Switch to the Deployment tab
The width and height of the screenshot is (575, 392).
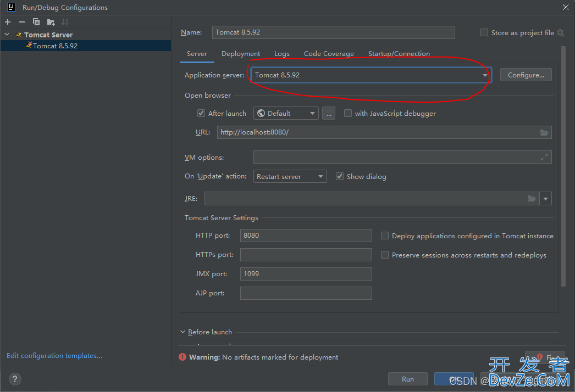(241, 54)
